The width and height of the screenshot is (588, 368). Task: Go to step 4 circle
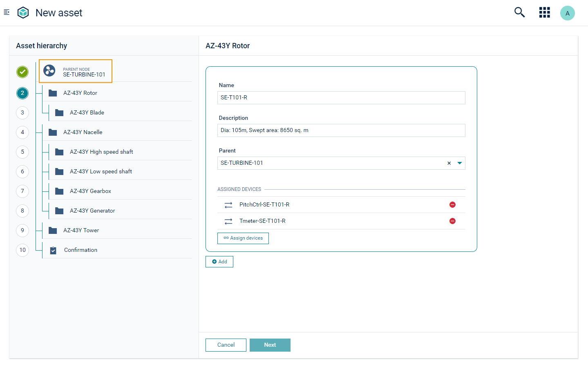coord(22,132)
